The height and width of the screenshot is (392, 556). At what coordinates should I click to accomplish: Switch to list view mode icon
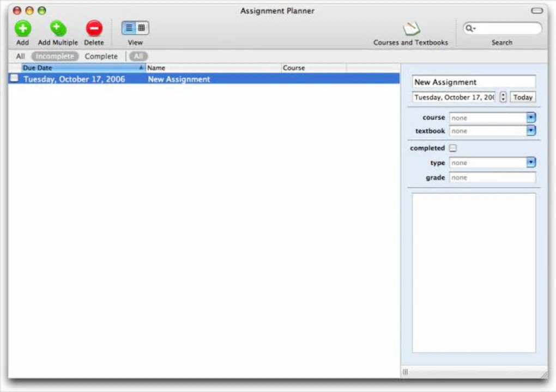(x=129, y=28)
